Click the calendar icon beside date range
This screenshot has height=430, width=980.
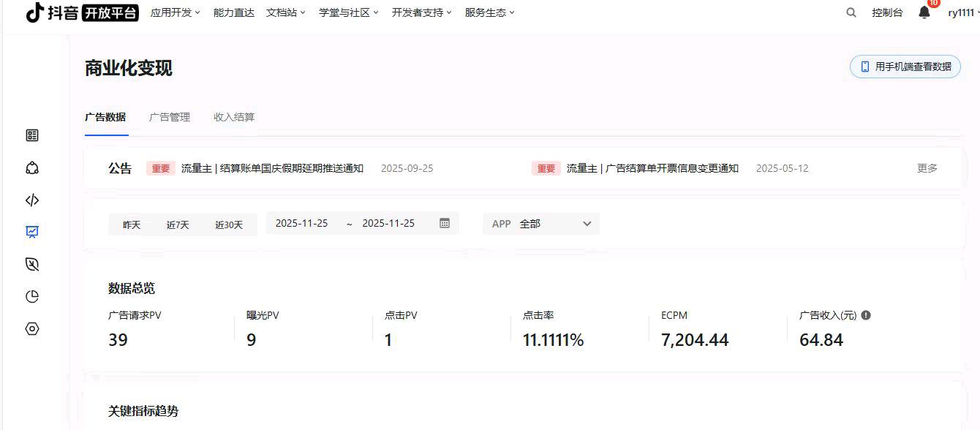tap(444, 223)
